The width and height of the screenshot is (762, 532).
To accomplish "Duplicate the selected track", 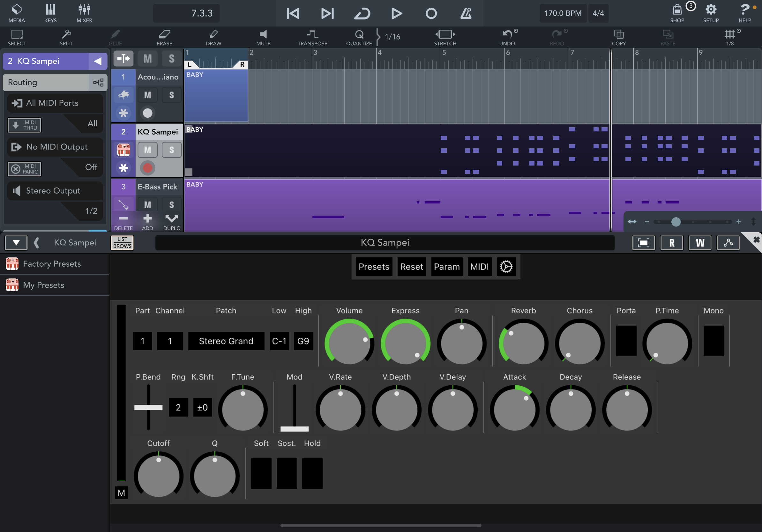I will pyautogui.click(x=171, y=222).
